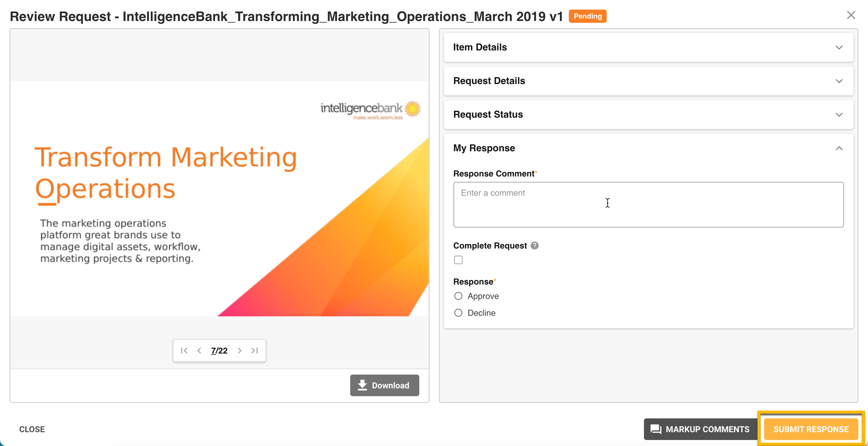Click the 7/22 page number indicator

[x=219, y=350]
